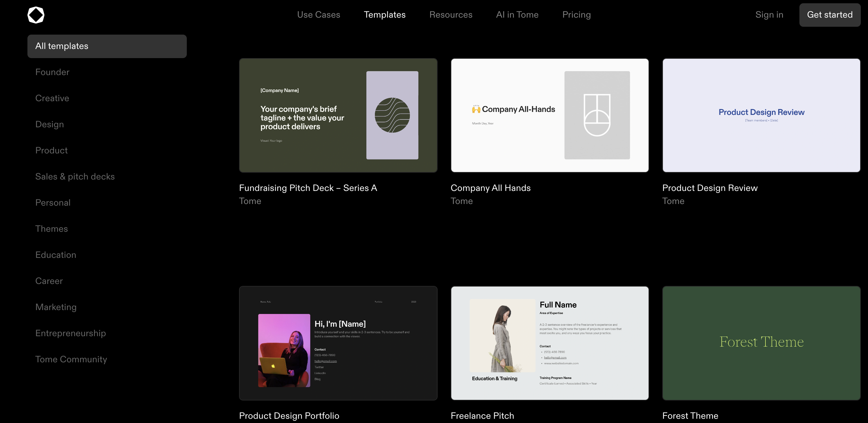Open the Product Design Portfolio thumbnail

point(338,343)
